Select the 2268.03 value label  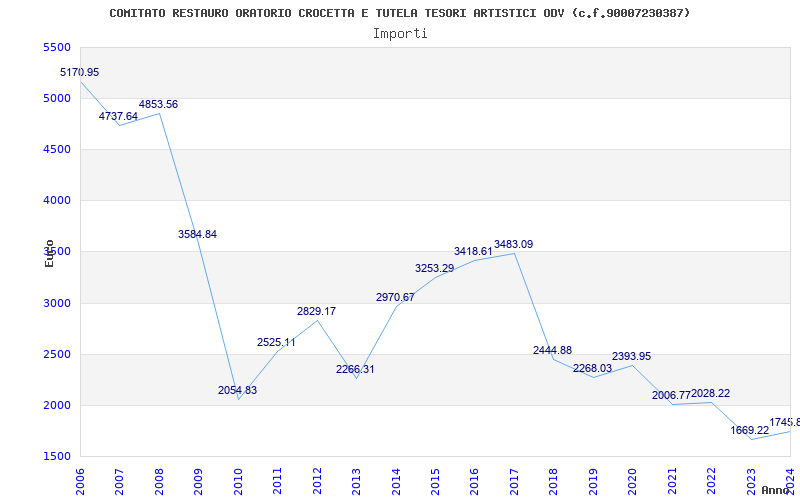[x=592, y=368]
